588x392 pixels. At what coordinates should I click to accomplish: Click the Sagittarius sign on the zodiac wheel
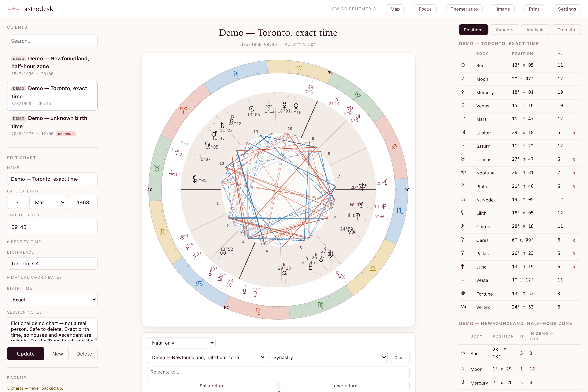coord(394,147)
